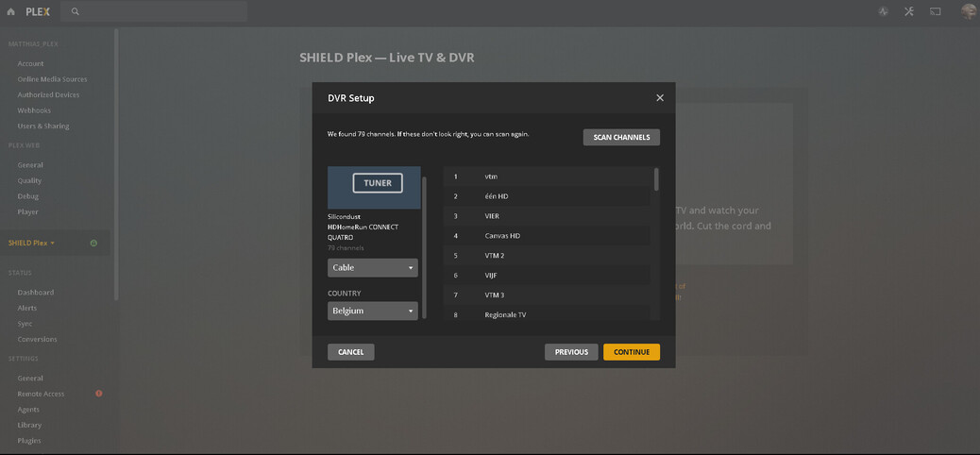The width and height of the screenshot is (980, 455).
Task: Click the left sidebar scrollbar
Action: point(115,165)
